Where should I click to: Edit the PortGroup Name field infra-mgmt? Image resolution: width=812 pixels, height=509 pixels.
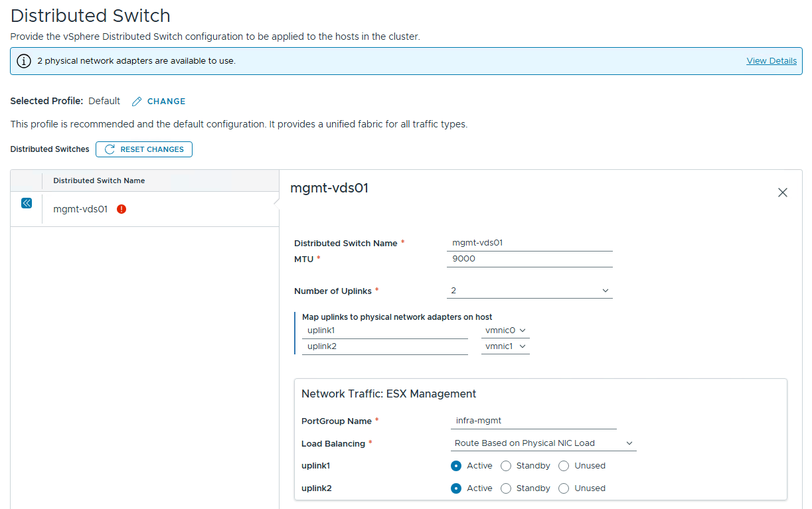click(x=533, y=421)
